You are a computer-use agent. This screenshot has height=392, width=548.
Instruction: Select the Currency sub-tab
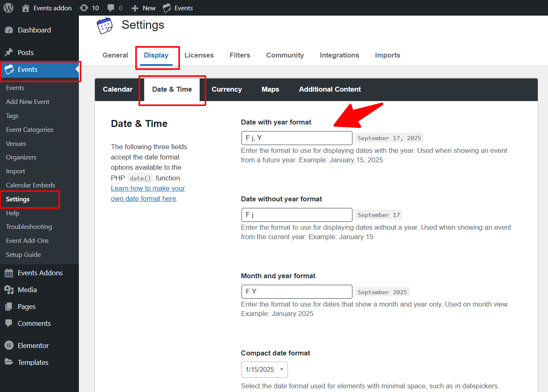[x=227, y=89]
